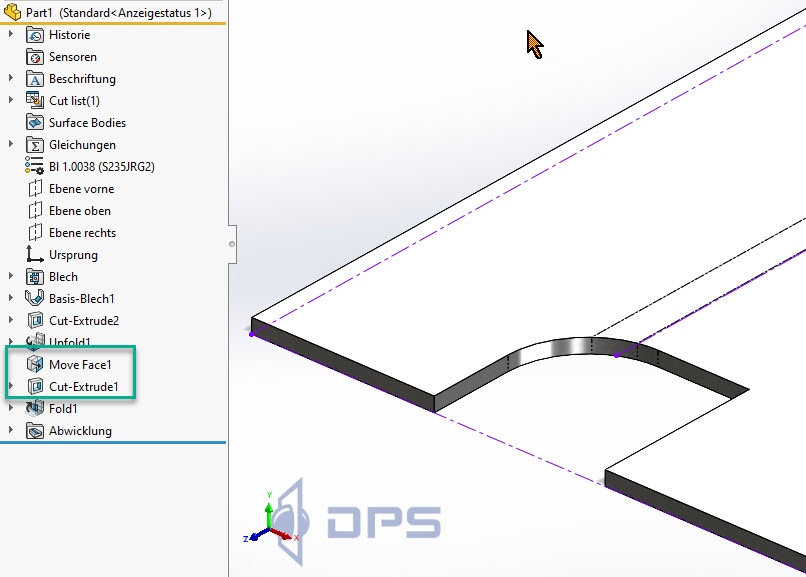Click the Cut list(1) icon
806x577 pixels.
(x=35, y=100)
